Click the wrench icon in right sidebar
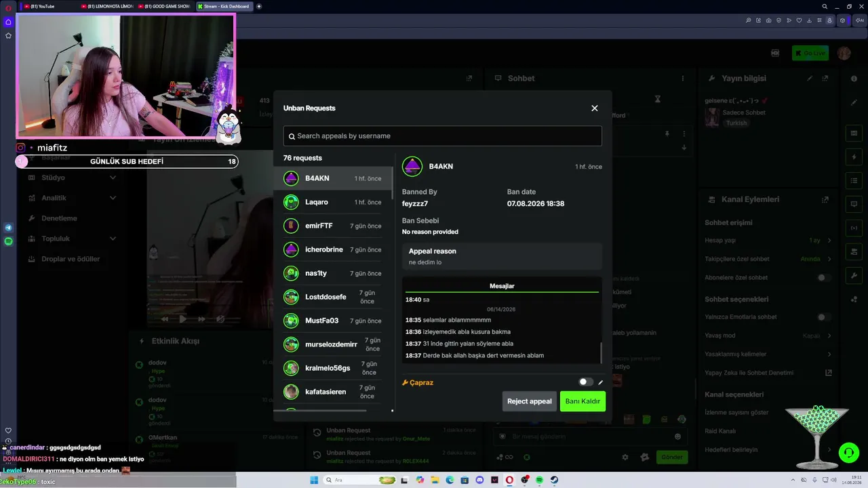Screen dimensions: 868x488 854,276
